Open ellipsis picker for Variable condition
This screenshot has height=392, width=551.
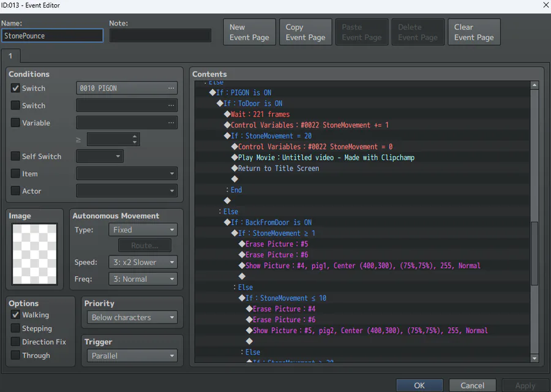[171, 123]
